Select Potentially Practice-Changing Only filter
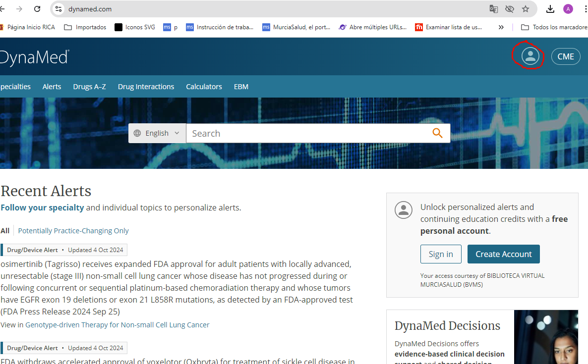The height and width of the screenshot is (364, 588). (x=73, y=231)
